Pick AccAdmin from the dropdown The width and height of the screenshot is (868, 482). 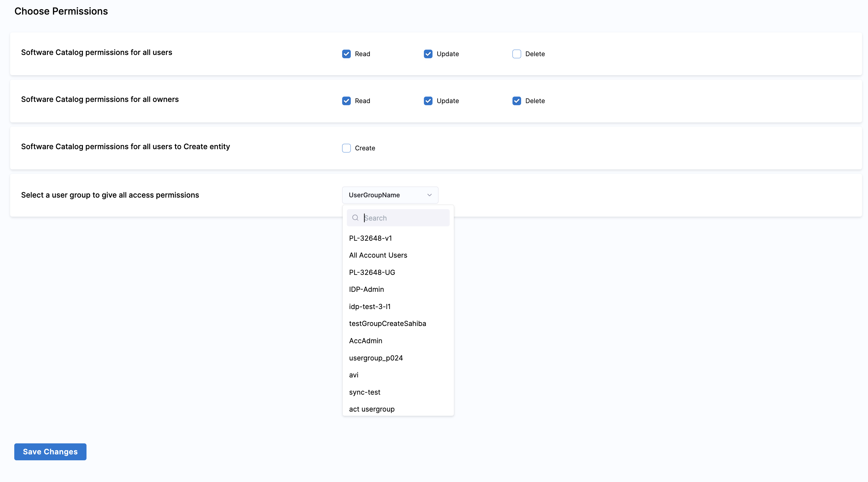(366, 341)
